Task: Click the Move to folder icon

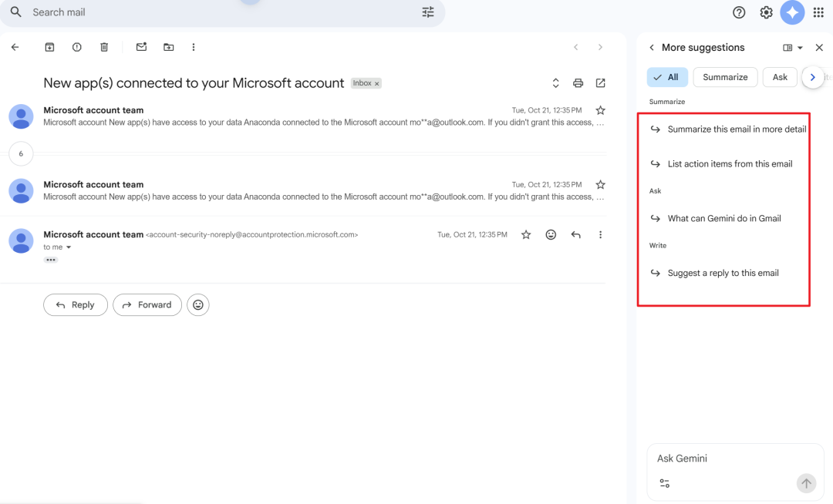Action: tap(169, 47)
